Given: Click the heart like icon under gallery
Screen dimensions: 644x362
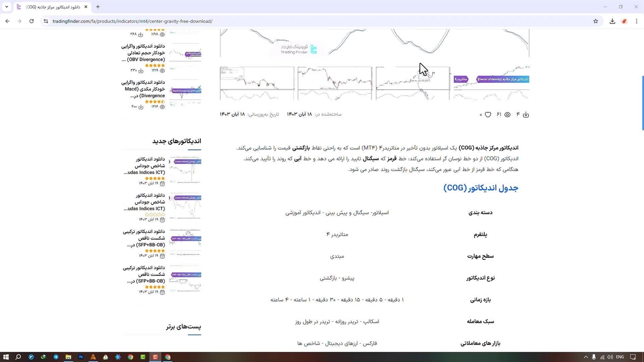Looking at the screenshot, I should point(488,115).
